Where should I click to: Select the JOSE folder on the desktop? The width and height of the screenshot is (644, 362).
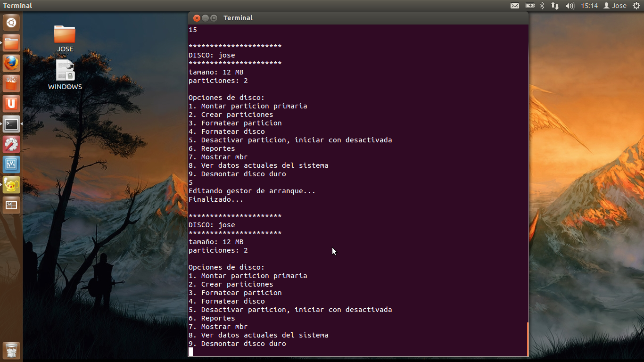(x=65, y=39)
